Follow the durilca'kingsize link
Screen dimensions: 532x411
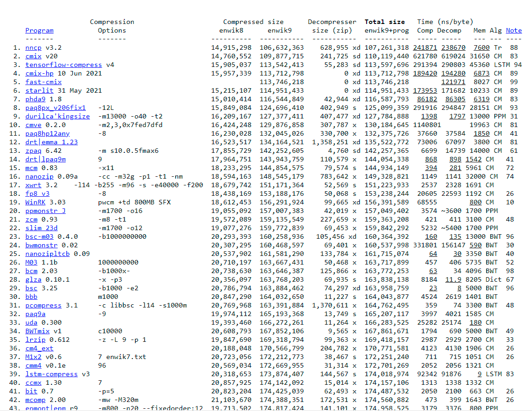click(x=58, y=116)
